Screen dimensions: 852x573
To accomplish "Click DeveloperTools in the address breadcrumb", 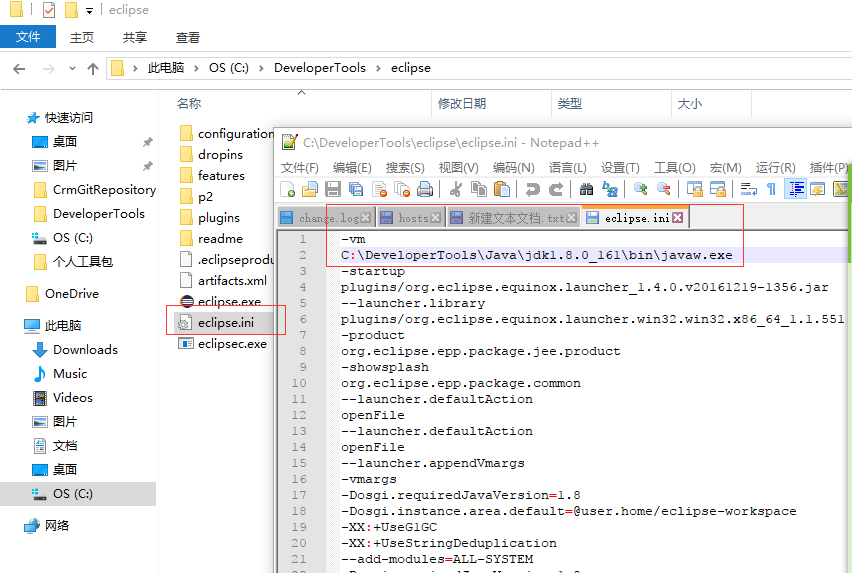I will point(320,68).
